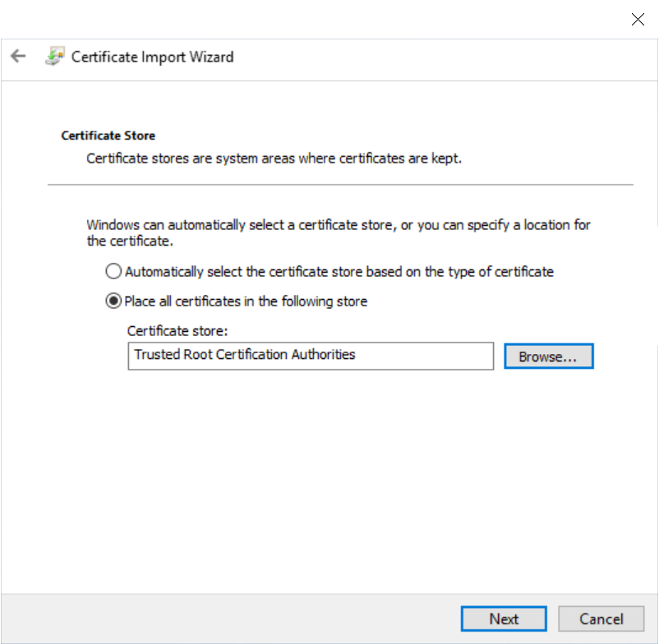659x644 pixels.
Task: Go back using the back arrow
Action: pos(18,57)
